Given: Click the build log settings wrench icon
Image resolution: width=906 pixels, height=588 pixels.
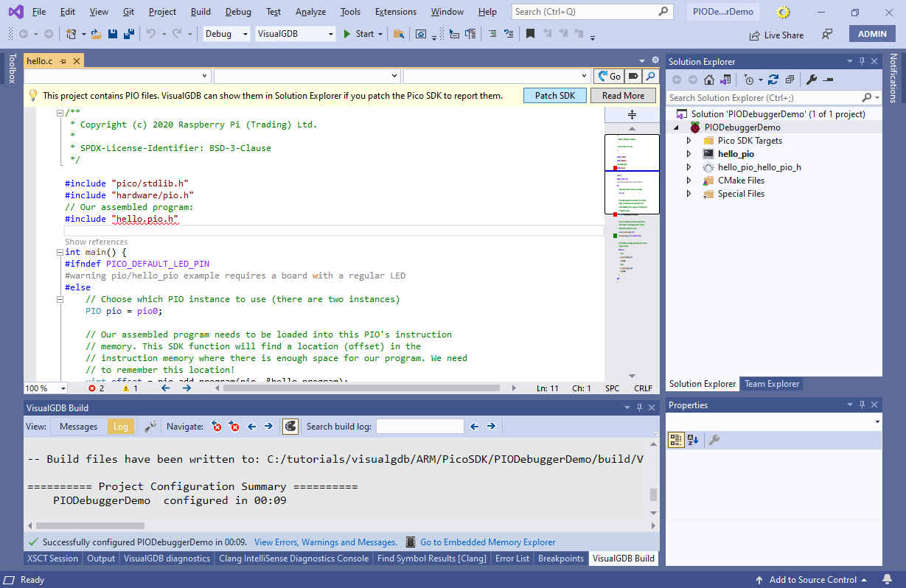Looking at the screenshot, I should (150, 426).
